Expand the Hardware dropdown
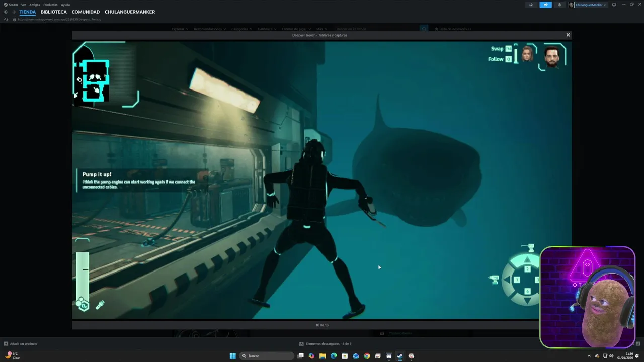The height and width of the screenshot is (362, 644). 267,29
